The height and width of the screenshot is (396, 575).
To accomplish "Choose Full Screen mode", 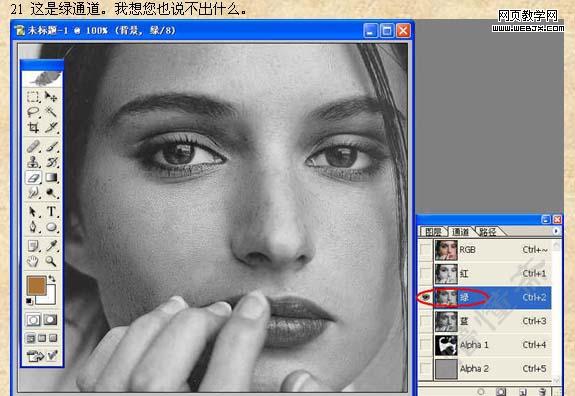I will pyautogui.click(x=53, y=338).
